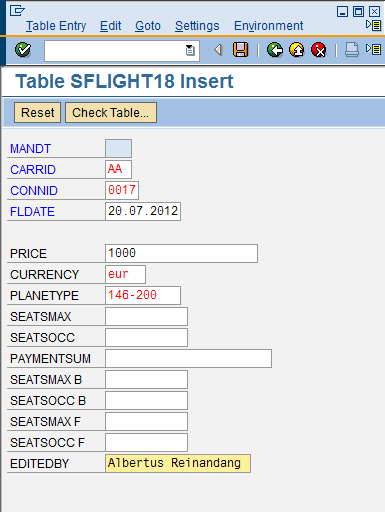The image size is (385, 512).
Task: Expand the menu bar overflow icon
Action: [x=373, y=25]
